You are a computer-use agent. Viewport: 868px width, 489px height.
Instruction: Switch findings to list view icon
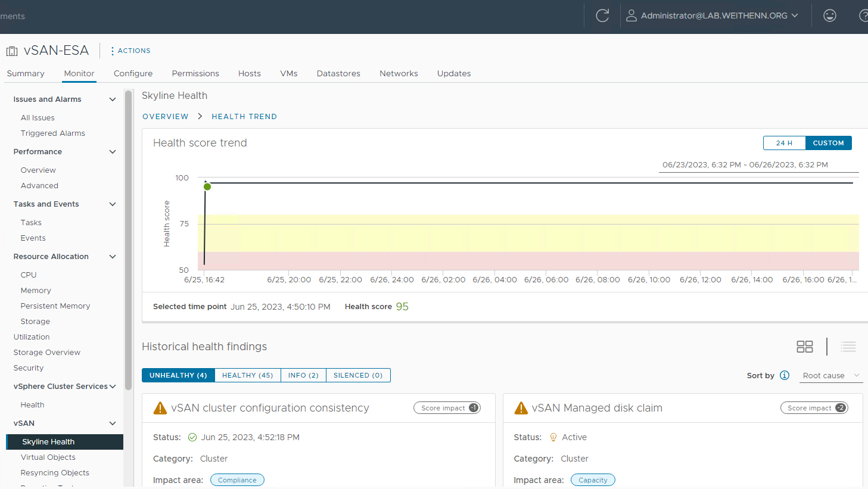(848, 347)
